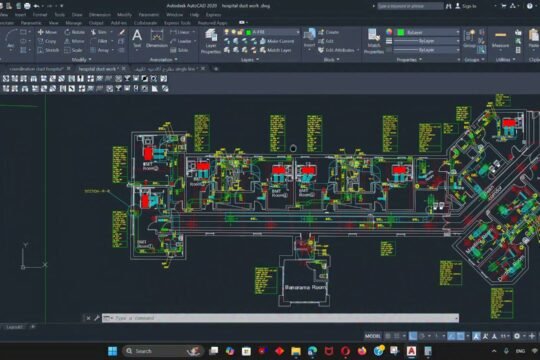Select the Measure utility tool
This screenshot has width=540, height=360.
[x=500, y=40]
